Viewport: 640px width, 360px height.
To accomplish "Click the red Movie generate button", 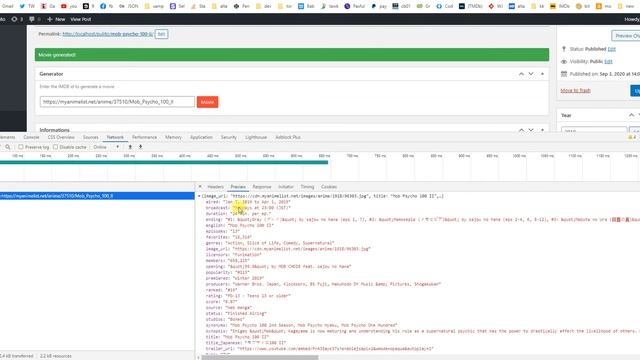I will coord(207,102).
